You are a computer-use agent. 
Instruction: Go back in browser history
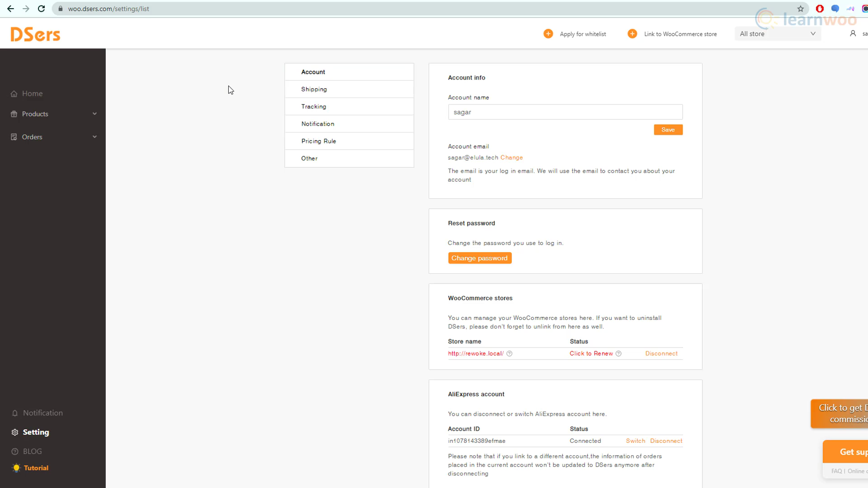(10, 9)
